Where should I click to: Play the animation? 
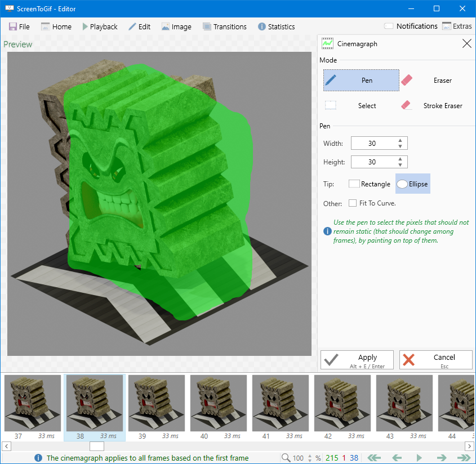(419, 458)
